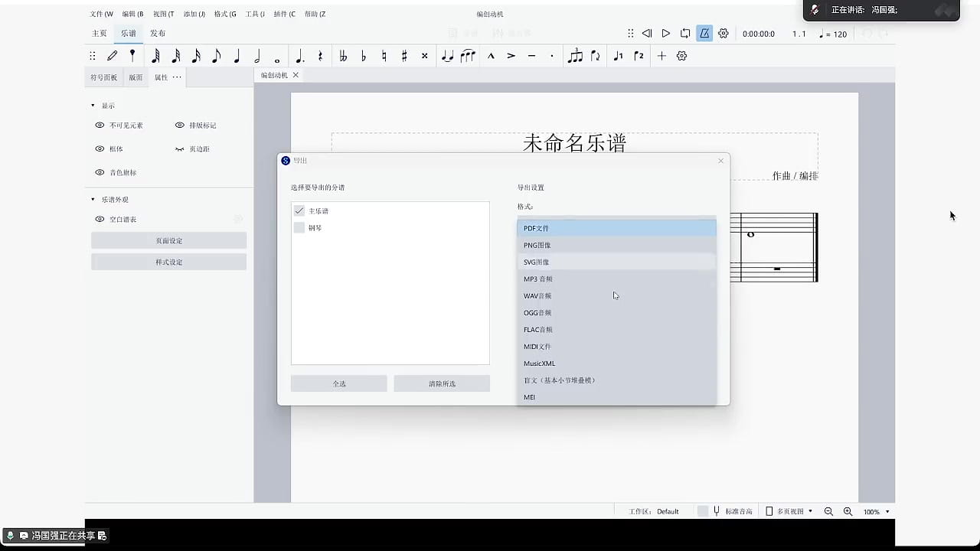The width and height of the screenshot is (980, 551).
Task: Flip the note direction
Action: [x=596, y=56]
